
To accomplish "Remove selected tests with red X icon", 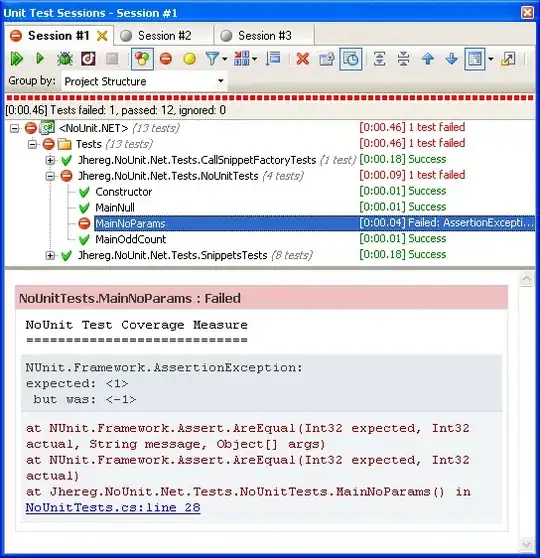I will pos(303,59).
